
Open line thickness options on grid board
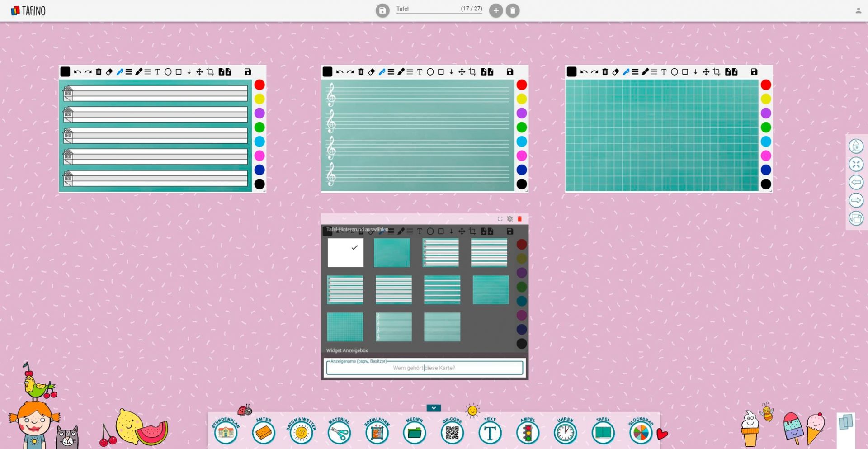point(635,72)
